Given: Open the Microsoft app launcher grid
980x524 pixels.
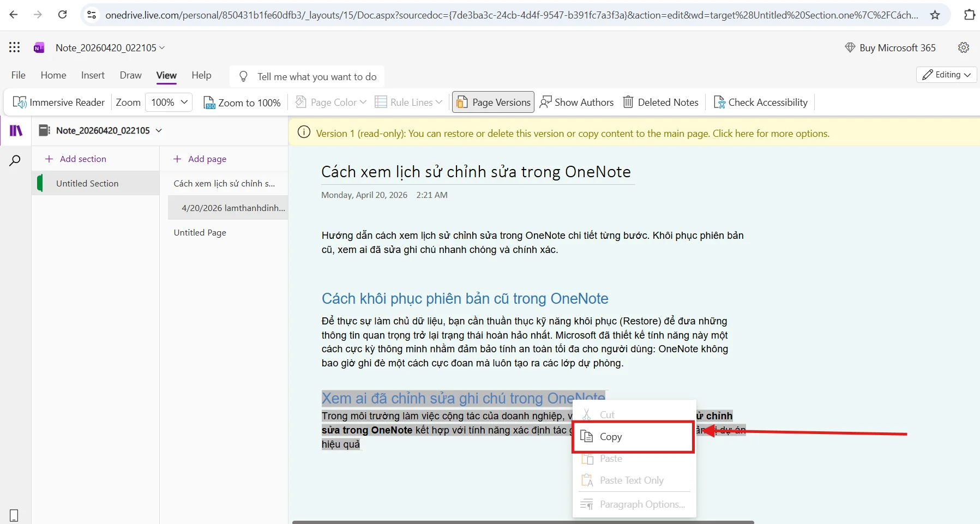Looking at the screenshot, I should [15, 47].
